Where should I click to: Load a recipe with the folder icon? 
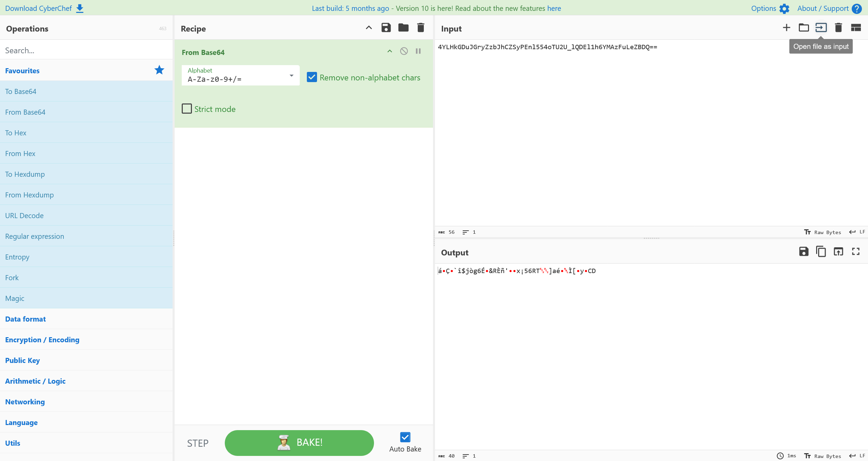click(x=403, y=28)
